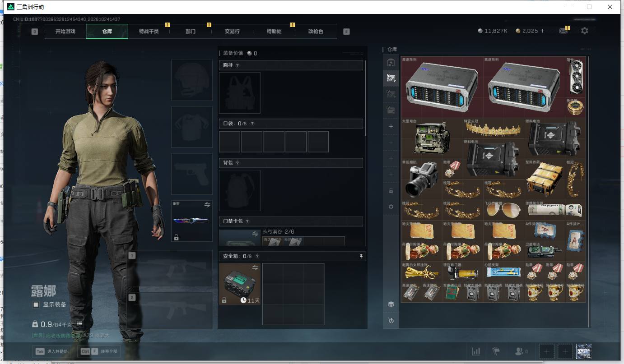Select the 卫星电话 item in warehouse
624x364 pixels.
coord(545,250)
